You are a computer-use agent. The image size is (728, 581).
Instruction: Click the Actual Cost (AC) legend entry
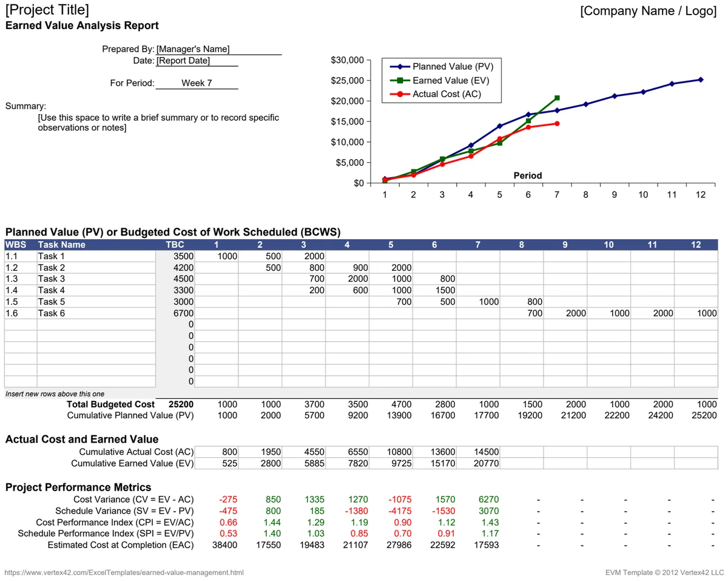tap(436, 94)
